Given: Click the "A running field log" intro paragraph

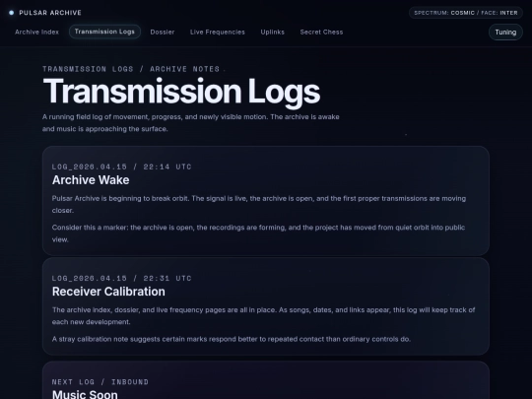Looking at the screenshot, I should [x=191, y=123].
